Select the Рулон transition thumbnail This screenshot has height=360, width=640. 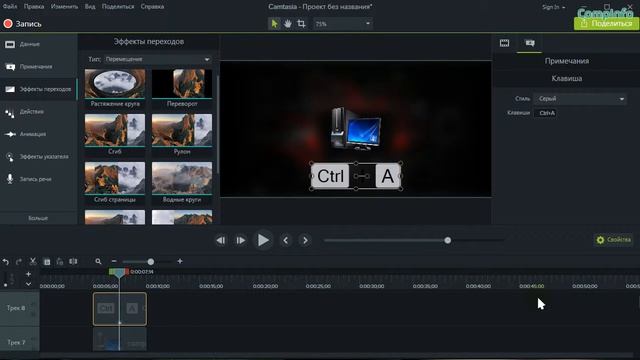point(182,130)
